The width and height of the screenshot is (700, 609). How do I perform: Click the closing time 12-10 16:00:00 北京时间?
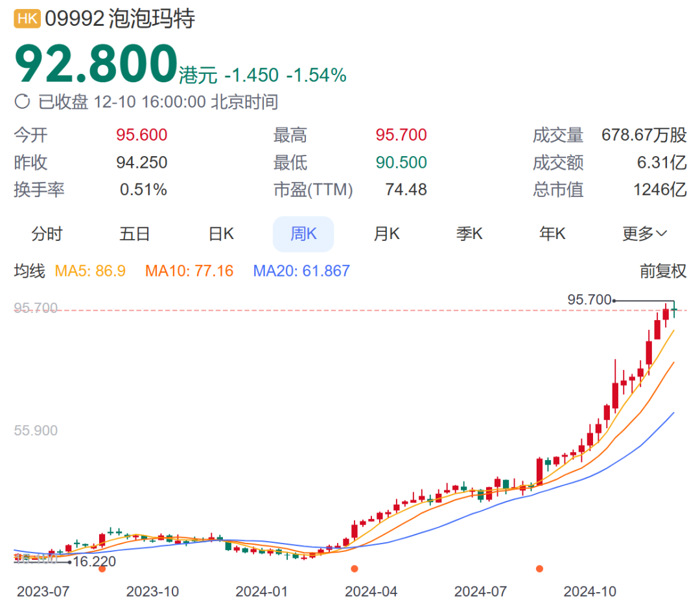(186, 102)
